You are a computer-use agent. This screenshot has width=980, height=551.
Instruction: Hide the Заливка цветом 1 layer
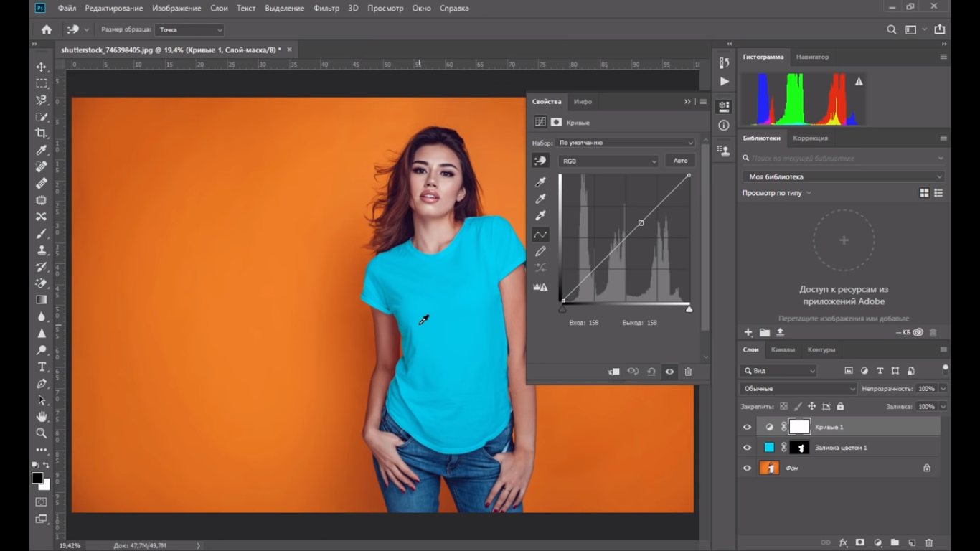coord(747,448)
